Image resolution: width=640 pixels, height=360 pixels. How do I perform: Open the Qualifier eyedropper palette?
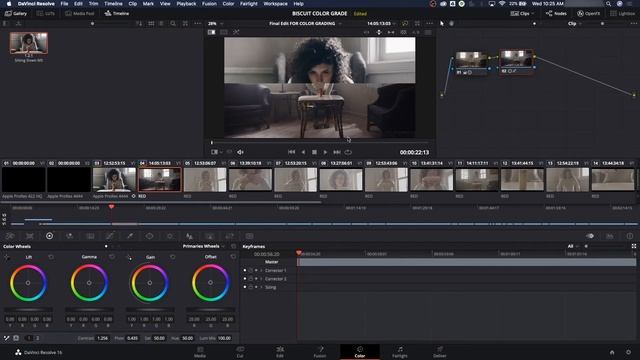[130, 236]
